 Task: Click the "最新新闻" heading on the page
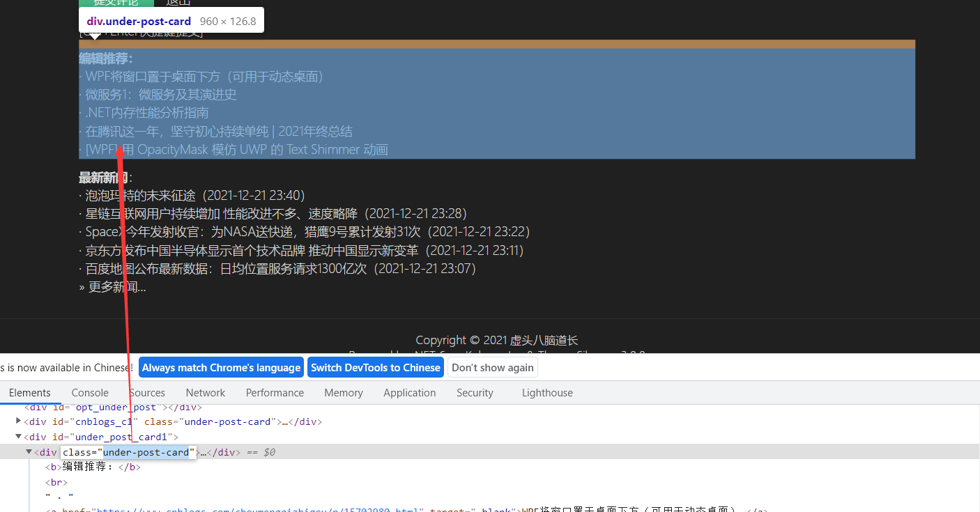(103, 177)
